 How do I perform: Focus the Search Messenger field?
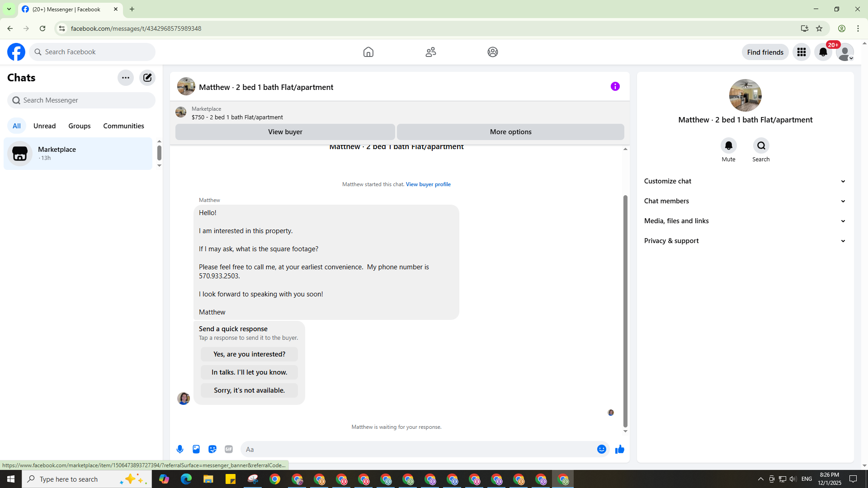(x=81, y=100)
